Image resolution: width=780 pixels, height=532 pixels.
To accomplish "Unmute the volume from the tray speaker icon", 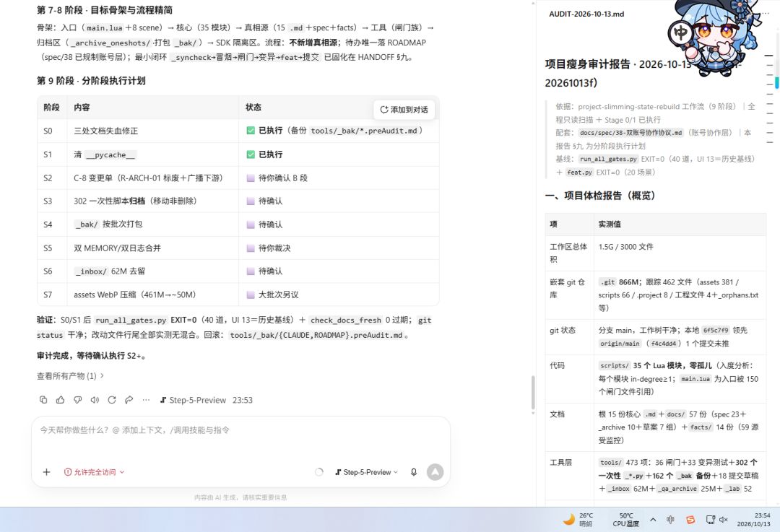I will (723, 520).
